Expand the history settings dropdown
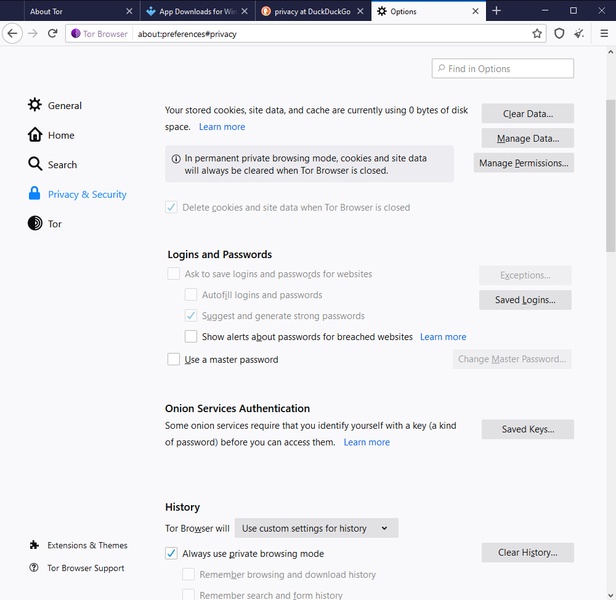 tap(318, 528)
